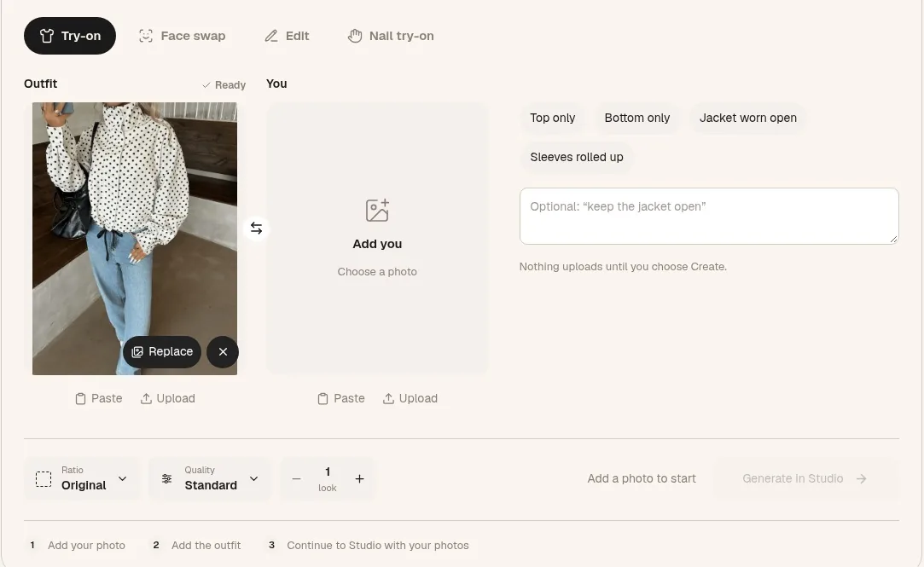The image size is (924, 567).
Task: Open the Quality Standard dropdown
Action: click(211, 478)
